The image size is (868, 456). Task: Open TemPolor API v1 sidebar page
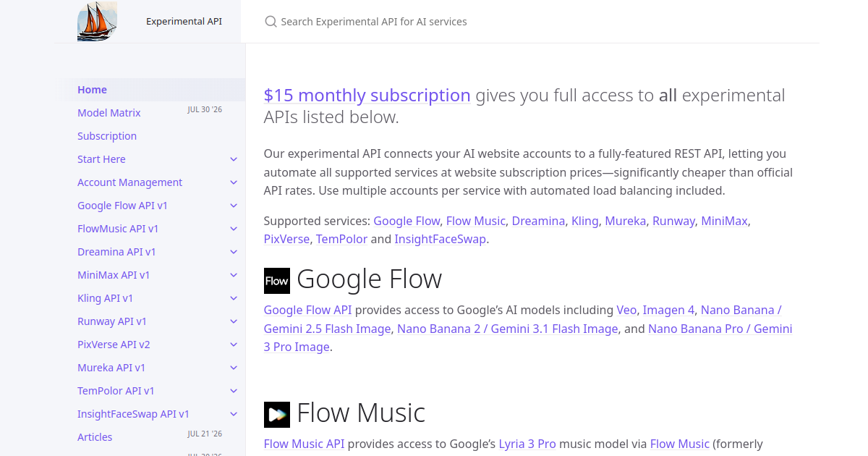click(116, 391)
